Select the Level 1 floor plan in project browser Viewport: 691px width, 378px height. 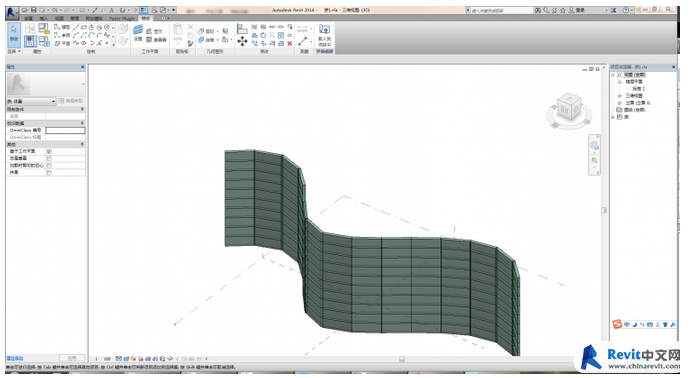pyautogui.click(x=639, y=89)
